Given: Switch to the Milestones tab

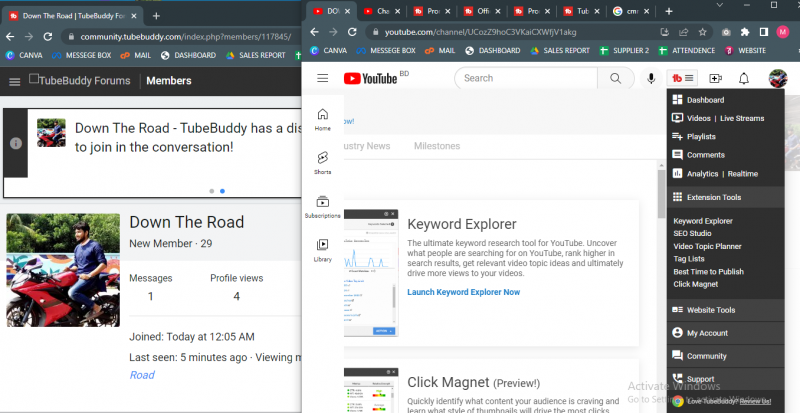Looking at the screenshot, I should pyautogui.click(x=437, y=146).
